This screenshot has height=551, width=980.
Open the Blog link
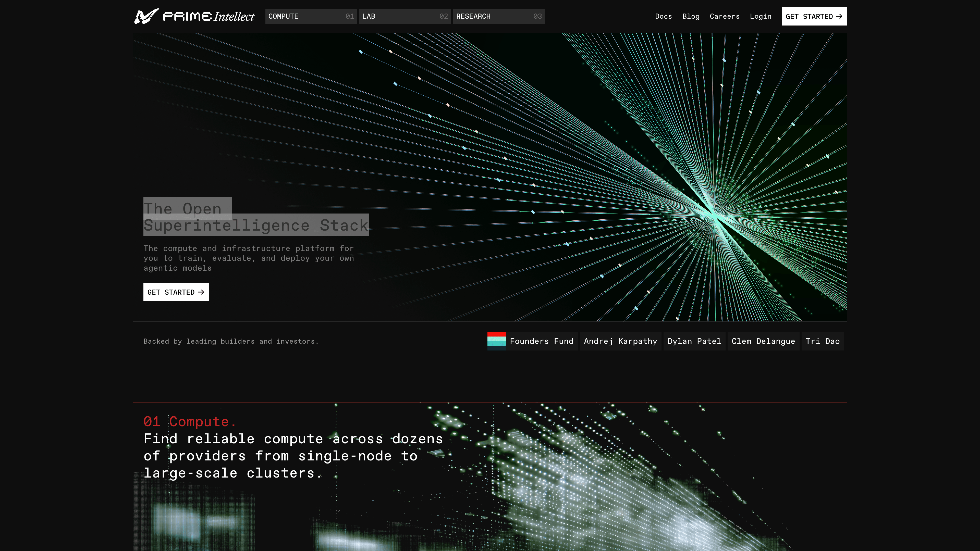click(691, 16)
